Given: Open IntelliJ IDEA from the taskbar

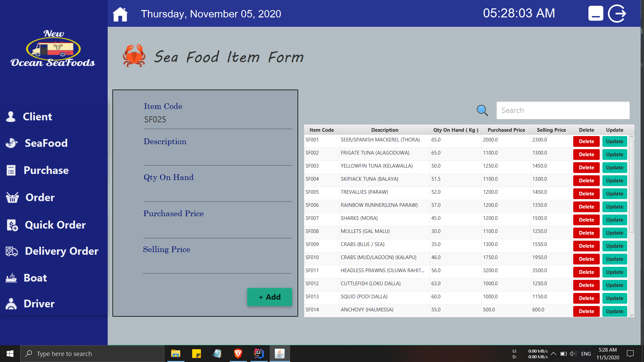Looking at the screenshot, I should [x=259, y=353].
